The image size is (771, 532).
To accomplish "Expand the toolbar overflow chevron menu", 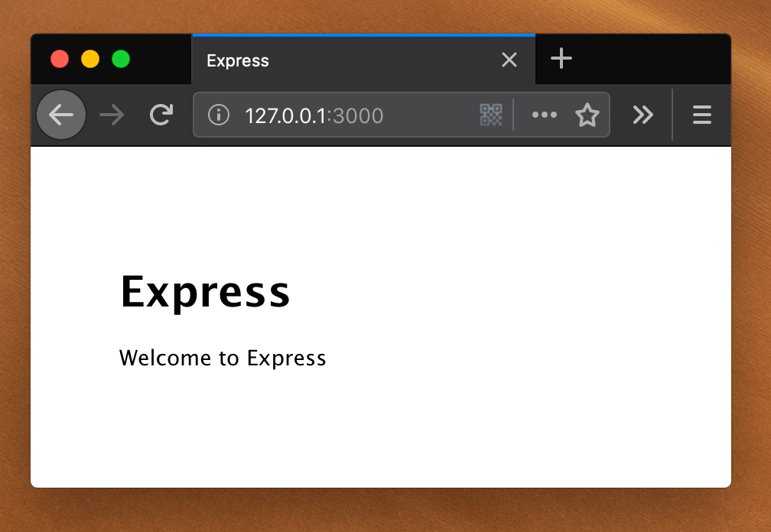I will pyautogui.click(x=642, y=115).
